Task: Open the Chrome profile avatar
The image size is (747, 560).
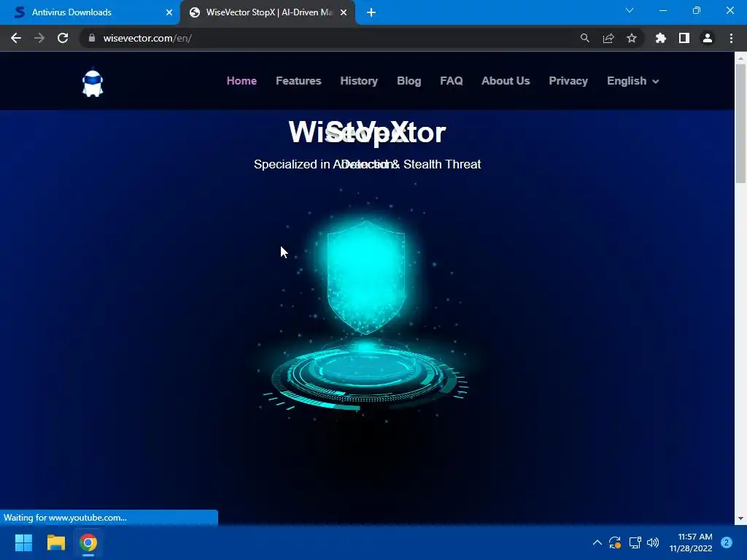Action: [x=708, y=38]
